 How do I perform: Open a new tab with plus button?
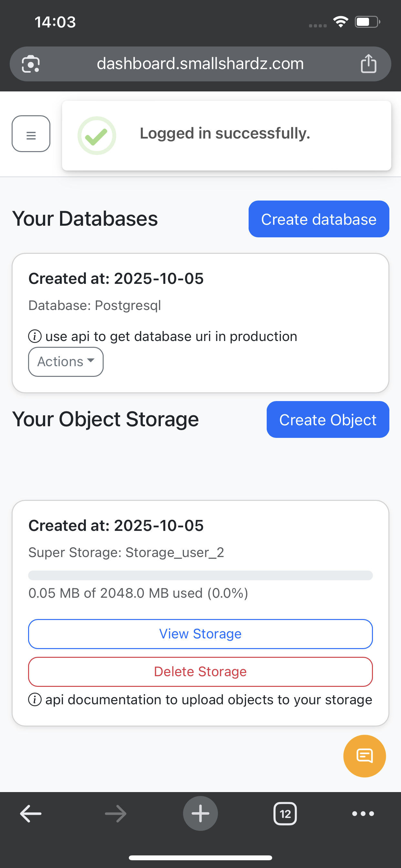pyautogui.click(x=200, y=813)
